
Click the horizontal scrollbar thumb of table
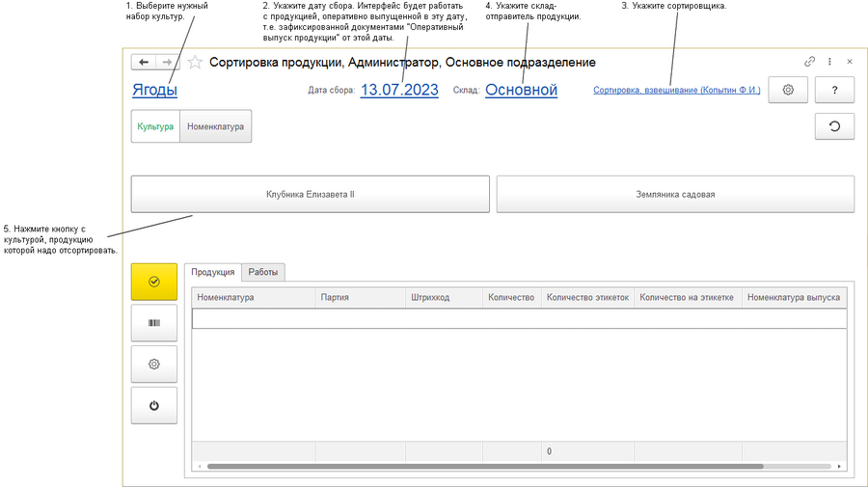pyautogui.click(x=485, y=467)
